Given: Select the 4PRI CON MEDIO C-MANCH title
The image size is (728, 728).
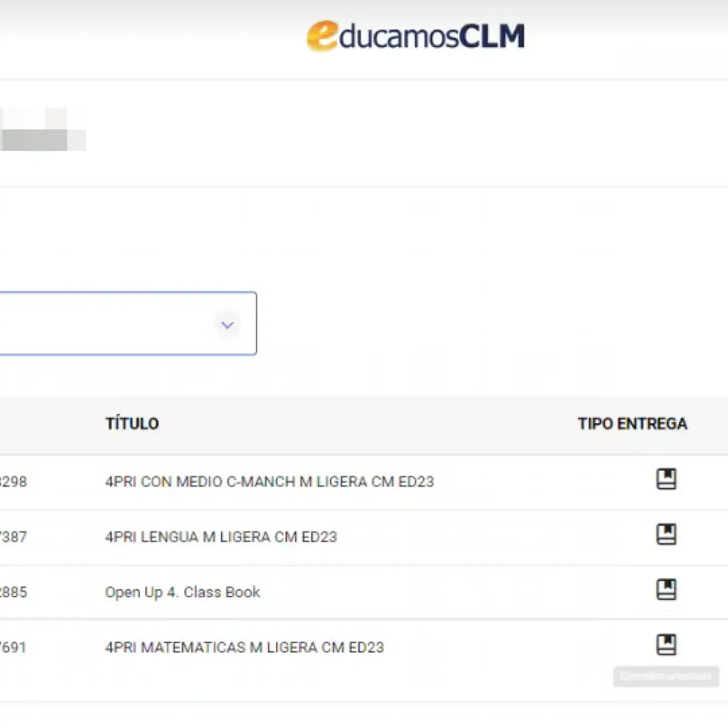Looking at the screenshot, I should tap(269, 482).
